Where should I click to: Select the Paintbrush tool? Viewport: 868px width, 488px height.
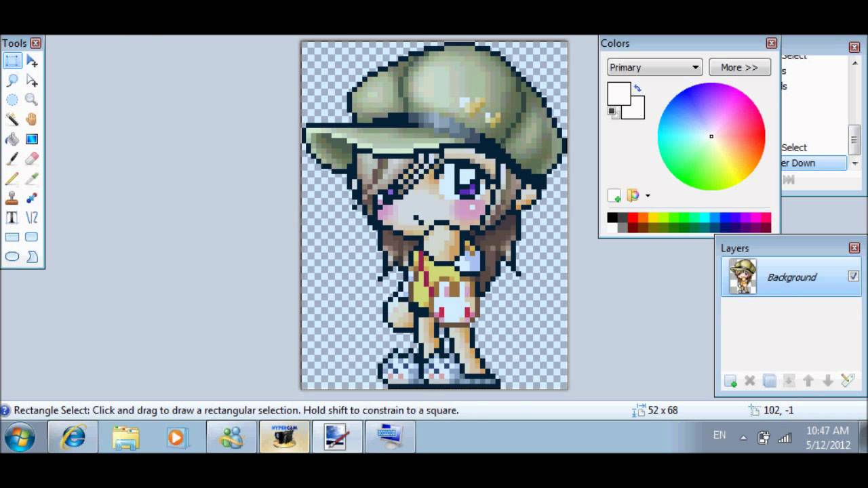12,159
